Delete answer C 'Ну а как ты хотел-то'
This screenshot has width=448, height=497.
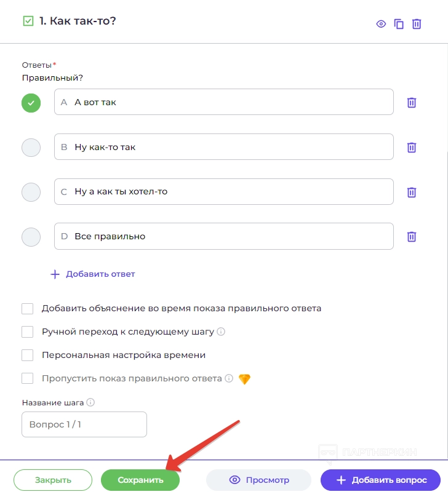click(412, 192)
